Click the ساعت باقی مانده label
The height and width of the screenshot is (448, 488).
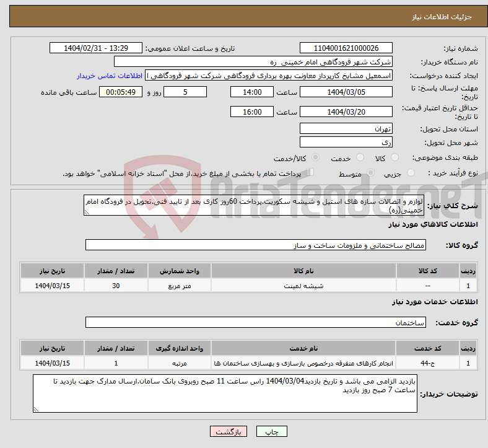point(69,92)
